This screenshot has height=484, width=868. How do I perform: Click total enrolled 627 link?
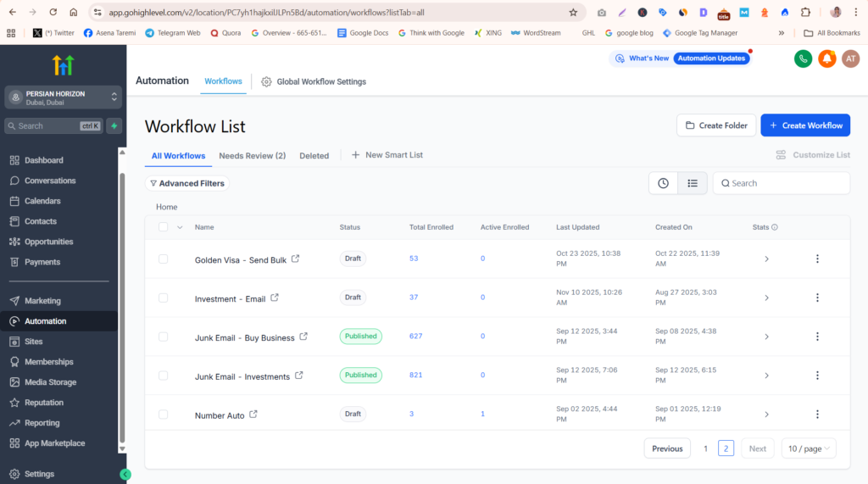click(415, 337)
